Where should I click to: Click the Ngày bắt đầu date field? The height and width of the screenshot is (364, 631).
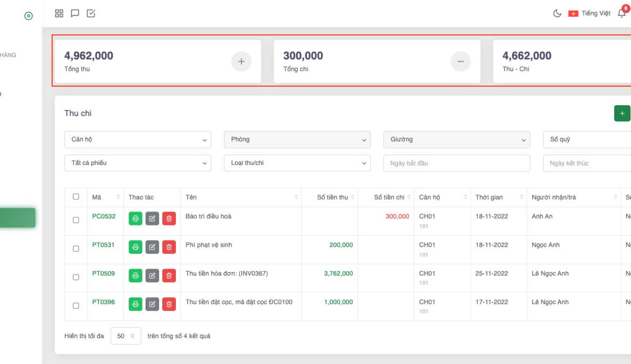(x=456, y=163)
